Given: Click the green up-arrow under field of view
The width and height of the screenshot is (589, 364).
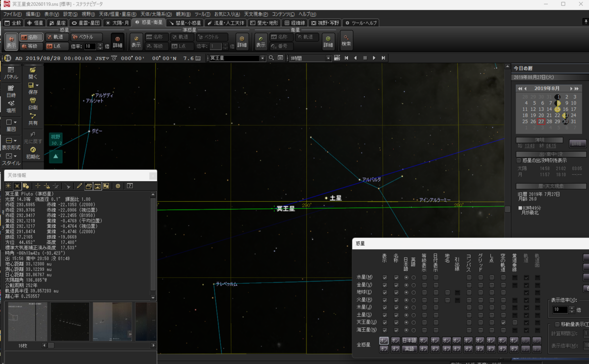Looking at the screenshot, I should [56, 156].
